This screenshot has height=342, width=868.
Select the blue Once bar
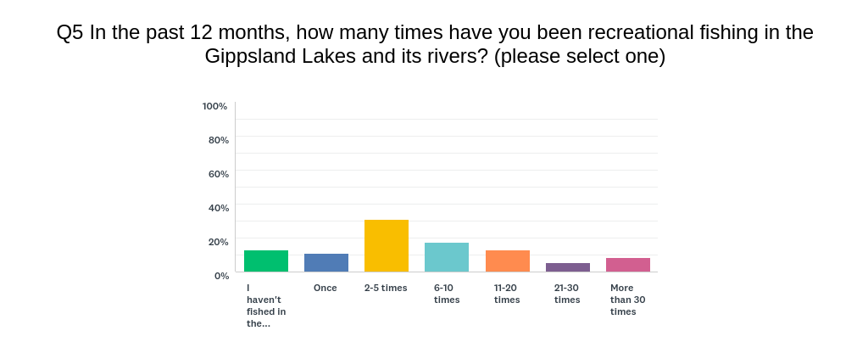(326, 263)
